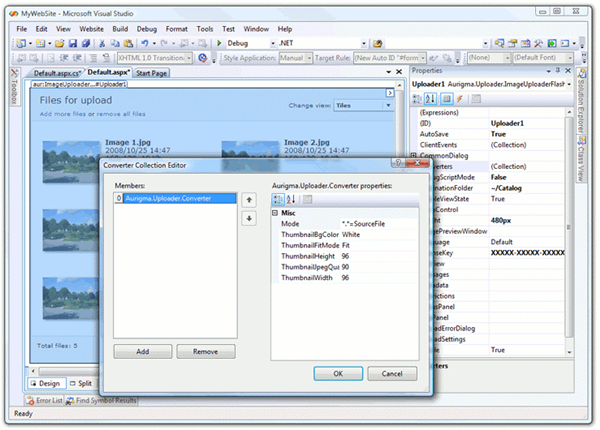
Task: Open the XHTML 1.0 Transitional validation dropdown
Action: point(189,58)
